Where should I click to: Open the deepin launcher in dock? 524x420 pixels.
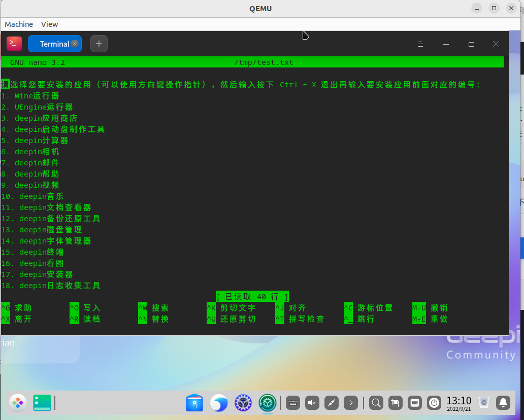pos(18,403)
